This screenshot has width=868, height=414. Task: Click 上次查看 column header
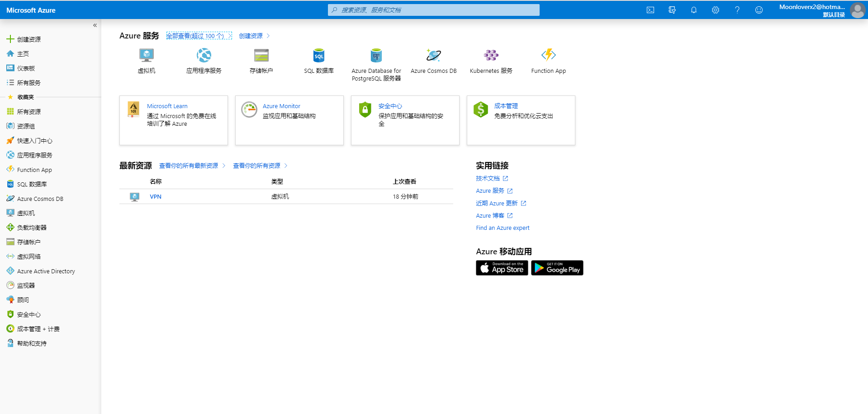tap(404, 181)
